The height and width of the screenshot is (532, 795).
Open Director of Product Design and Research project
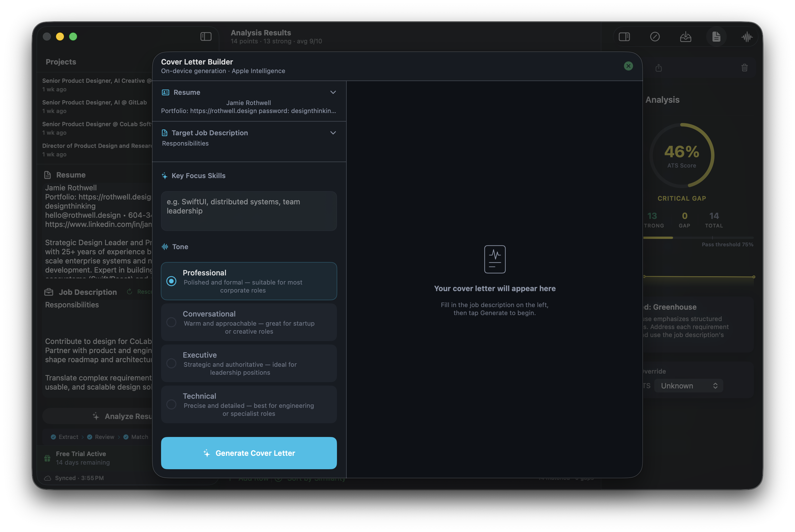coord(97,150)
